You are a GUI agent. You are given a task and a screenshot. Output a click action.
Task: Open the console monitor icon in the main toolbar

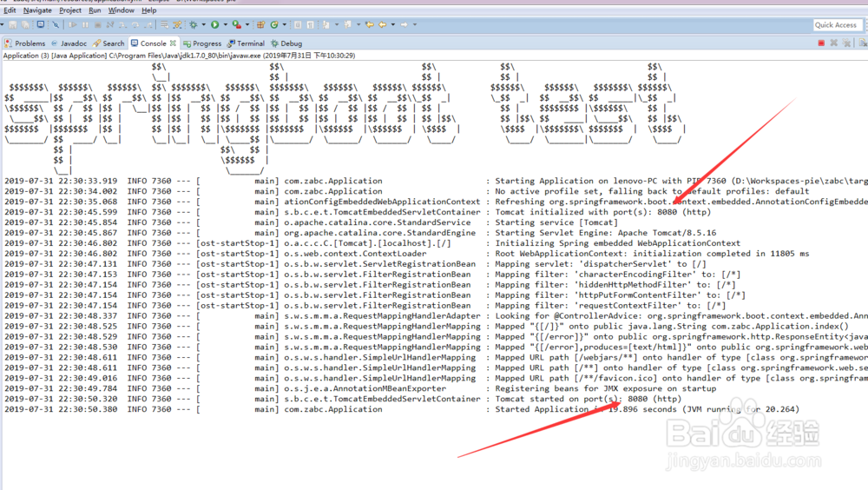point(41,24)
